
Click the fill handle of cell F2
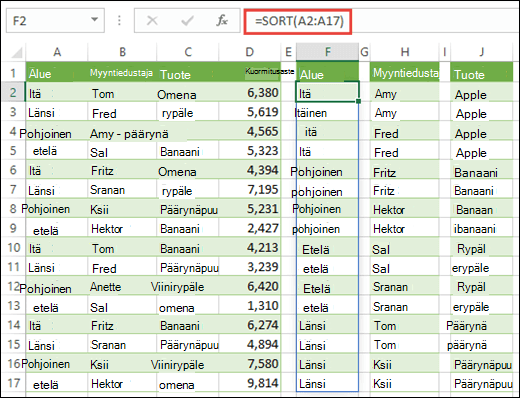[358, 101]
